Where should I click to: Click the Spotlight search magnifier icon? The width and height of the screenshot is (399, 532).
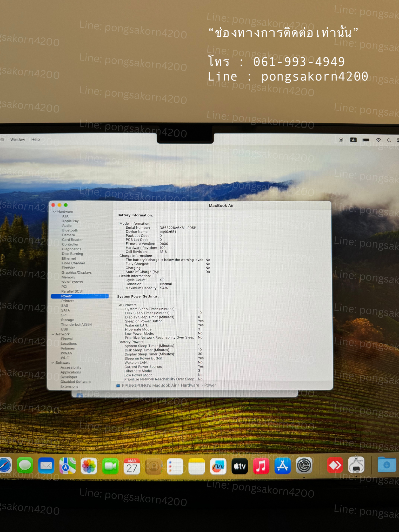click(389, 140)
